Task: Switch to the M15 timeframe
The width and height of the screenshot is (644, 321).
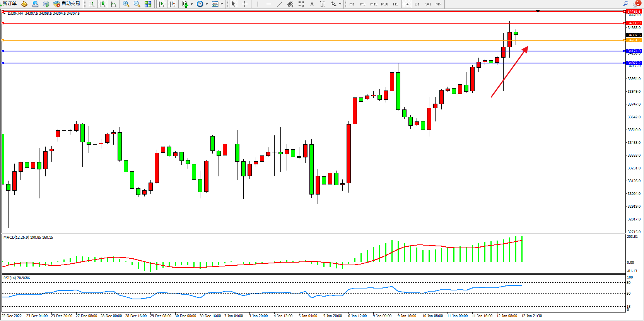Action: point(373,4)
